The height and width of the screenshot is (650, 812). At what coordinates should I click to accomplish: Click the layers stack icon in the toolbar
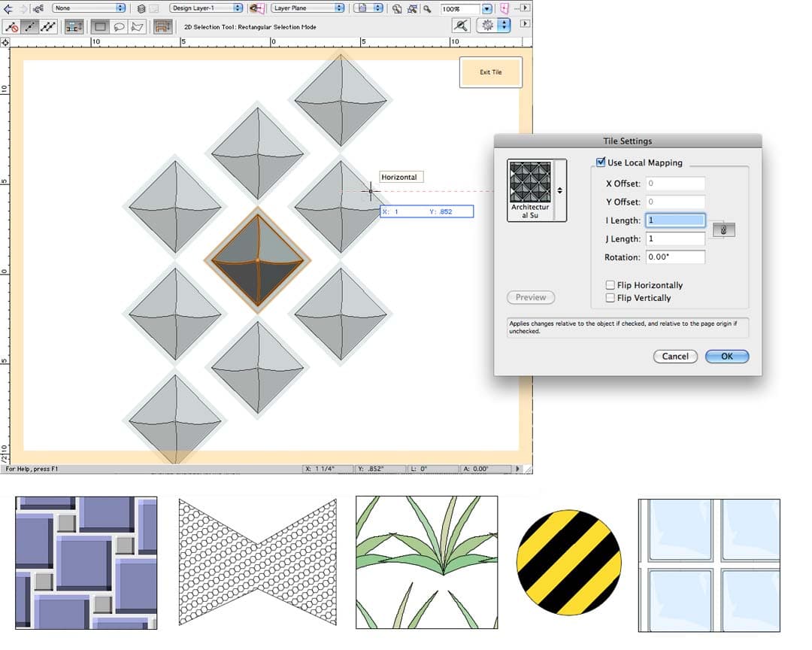(142, 8)
